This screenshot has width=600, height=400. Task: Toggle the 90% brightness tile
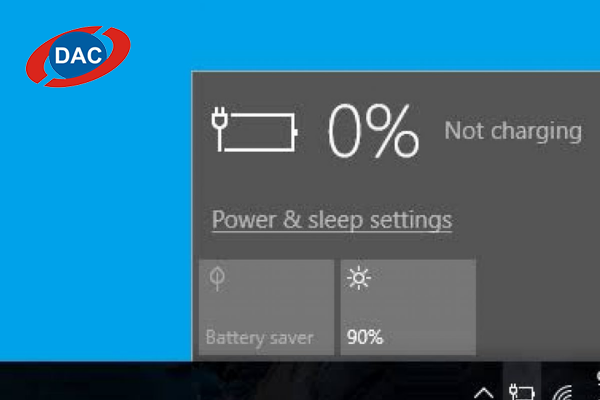[x=408, y=307]
